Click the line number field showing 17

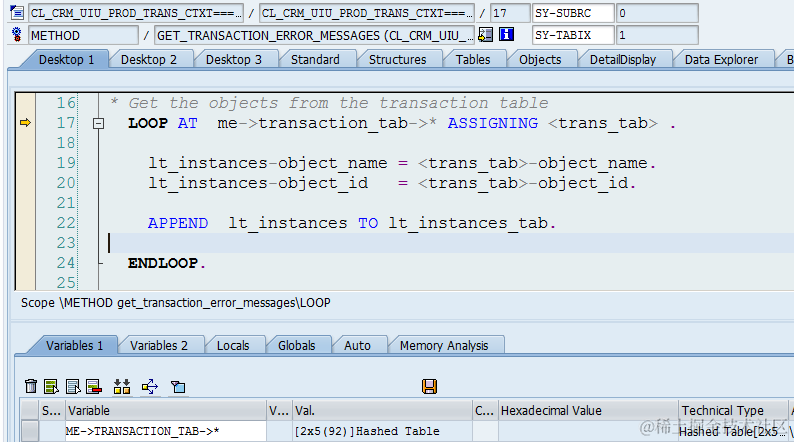pos(510,13)
